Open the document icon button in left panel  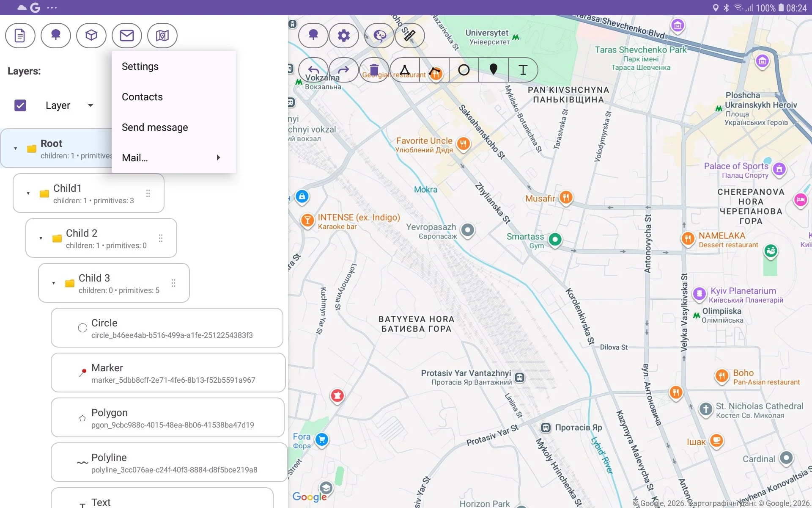point(20,36)
